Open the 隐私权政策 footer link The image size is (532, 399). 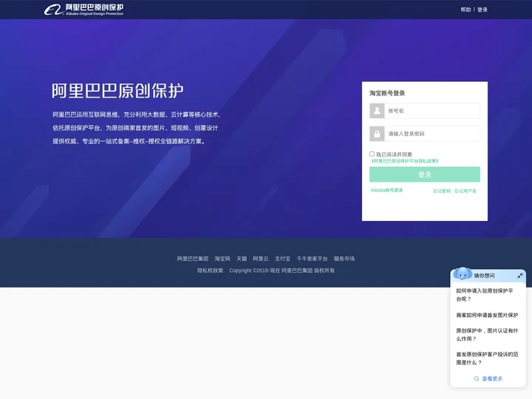point(210,270)
